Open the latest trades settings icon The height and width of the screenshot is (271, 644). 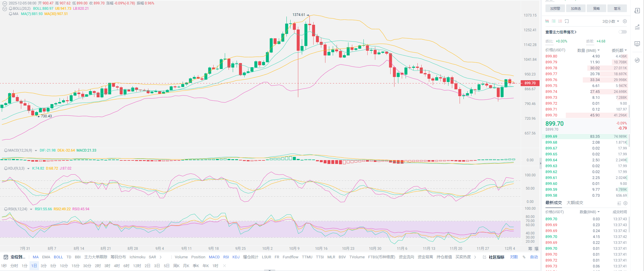coord(625,203)
